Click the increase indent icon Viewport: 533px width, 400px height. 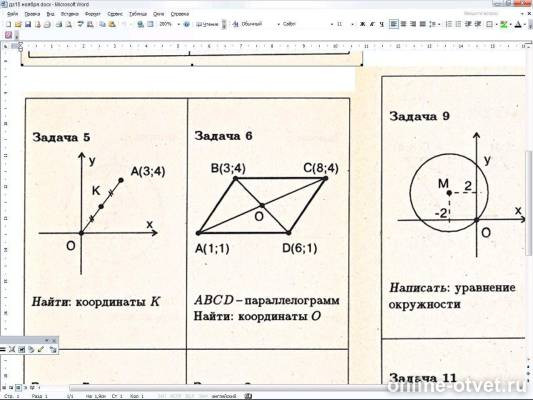pos(478,24)
